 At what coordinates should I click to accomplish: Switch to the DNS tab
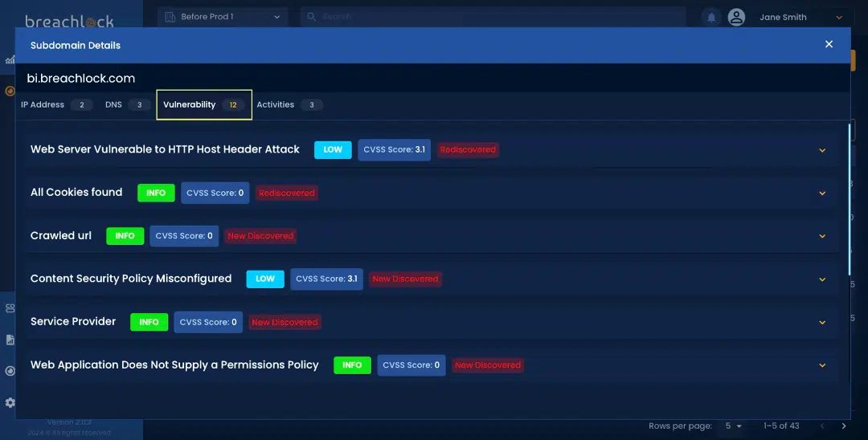(x=127, y=104)
